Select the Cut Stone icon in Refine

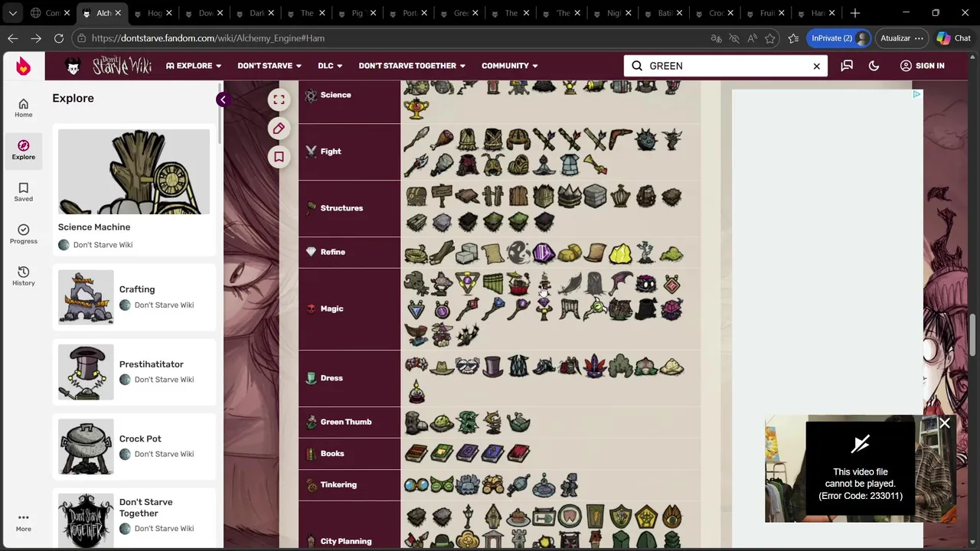467,253
